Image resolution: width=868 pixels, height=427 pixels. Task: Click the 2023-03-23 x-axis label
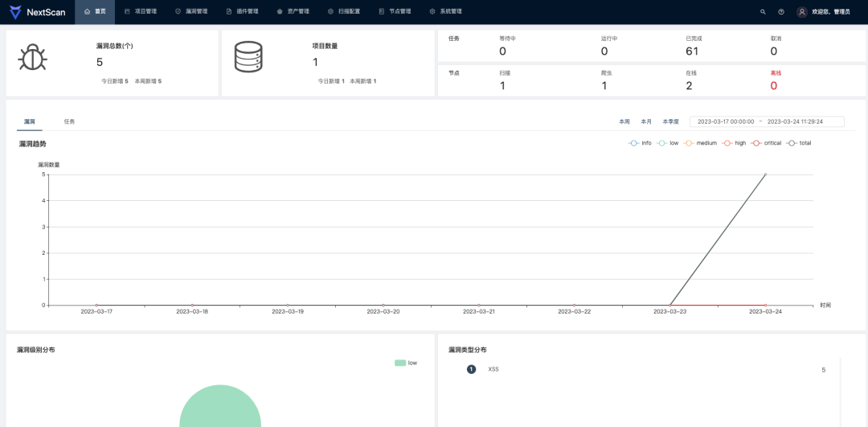click(x=669, y=312)
